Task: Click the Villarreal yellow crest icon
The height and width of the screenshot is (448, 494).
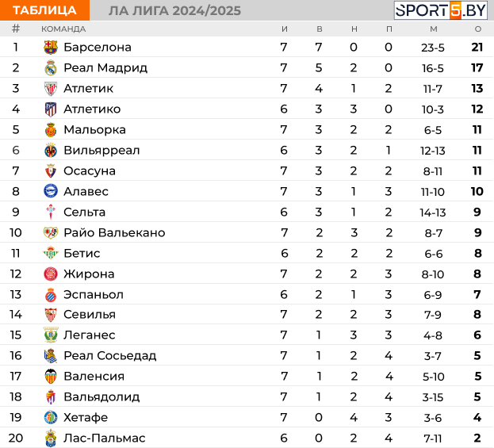Action: click(x=51, y=151)
